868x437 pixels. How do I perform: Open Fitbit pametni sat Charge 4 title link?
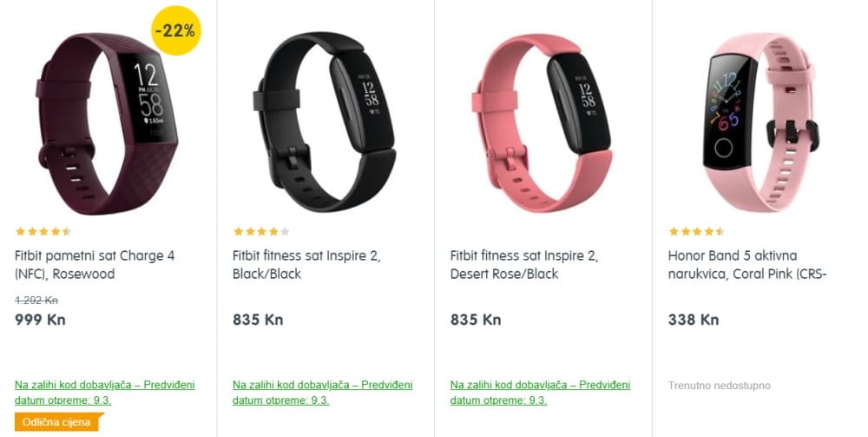click(x=95, y=265)
